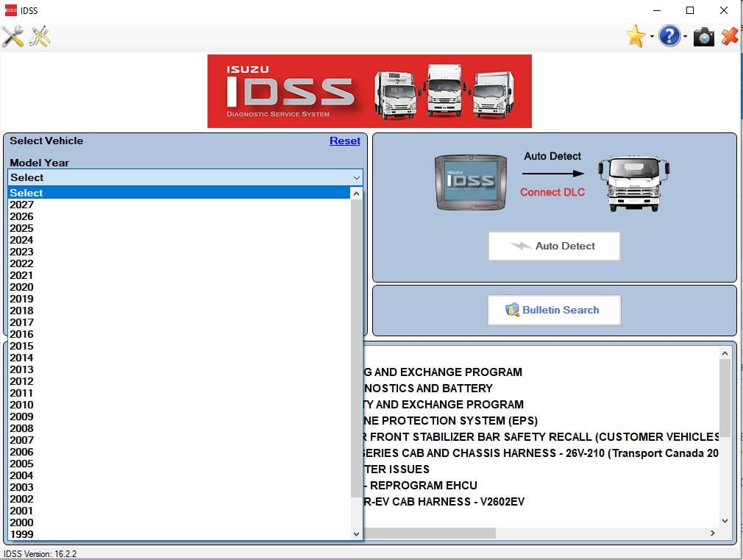
Task: Open the PROTECTION SYSTEM (EPS) bulletin
Action: pos(451,421)
